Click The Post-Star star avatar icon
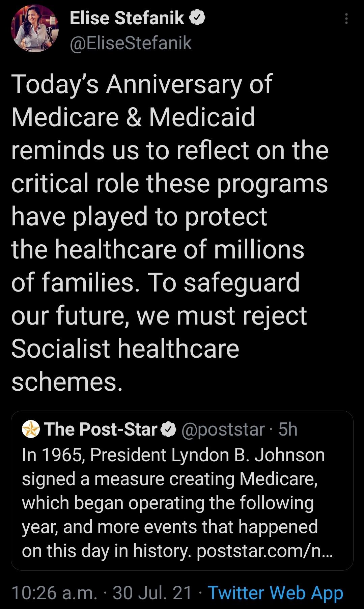Image resolution: width=364 pixels, height=609 pixels. pyautogui.click(x=31, y=429)
